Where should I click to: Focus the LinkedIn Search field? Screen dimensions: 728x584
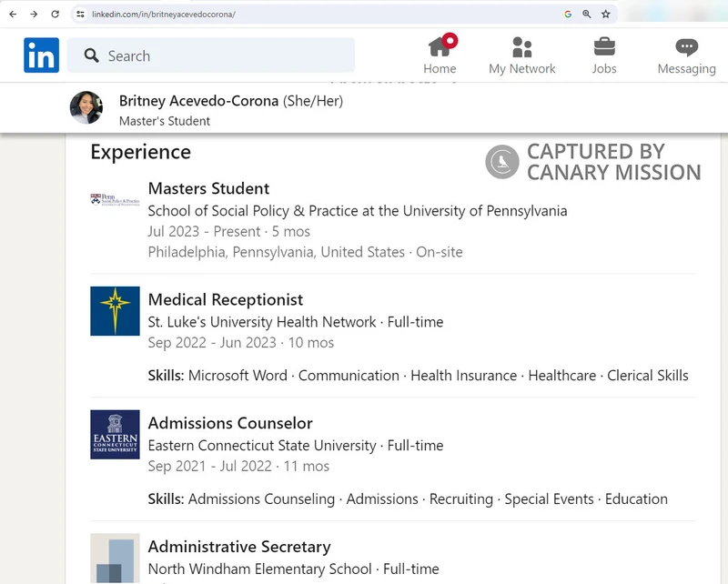coord(211,55)
